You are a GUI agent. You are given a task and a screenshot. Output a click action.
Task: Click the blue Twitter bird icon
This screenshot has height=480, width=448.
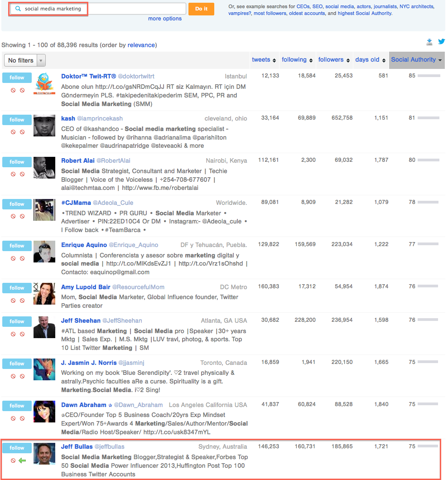coord(441,41)
